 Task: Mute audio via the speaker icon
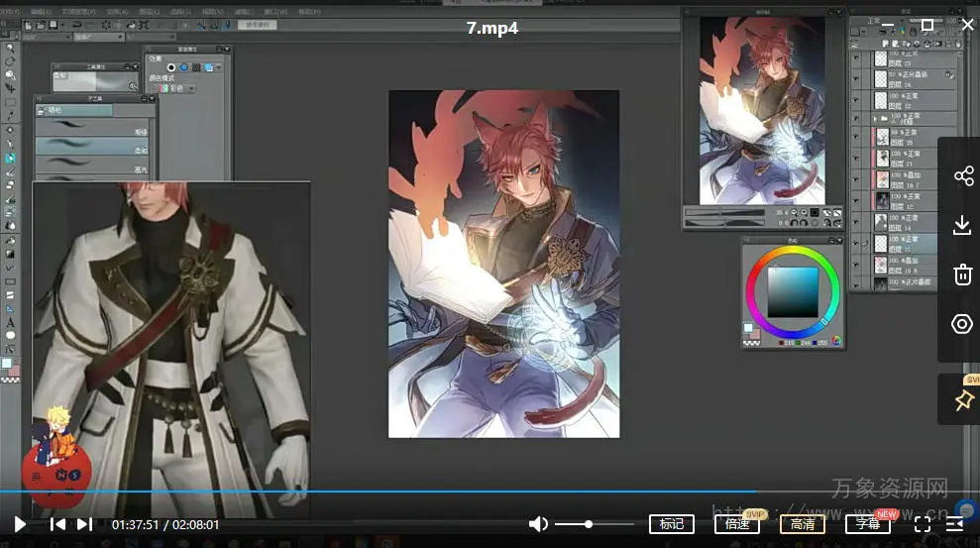538,524
